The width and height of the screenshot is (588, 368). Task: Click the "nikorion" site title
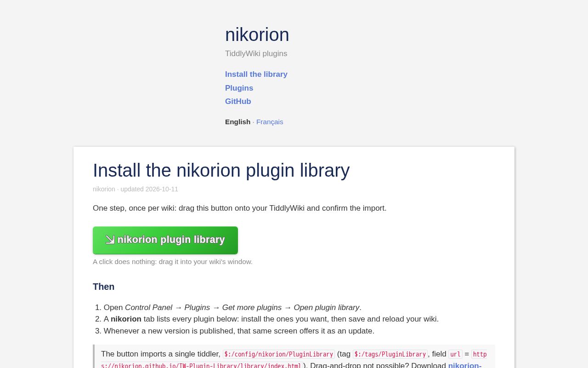pyautogui.click(x=257, y=34)
